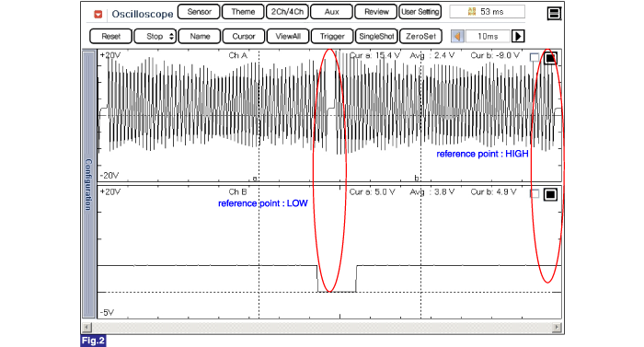Toggle the Ch A empty checkbox
This screenshot has height=347, width=644.
tap(535, 57)
